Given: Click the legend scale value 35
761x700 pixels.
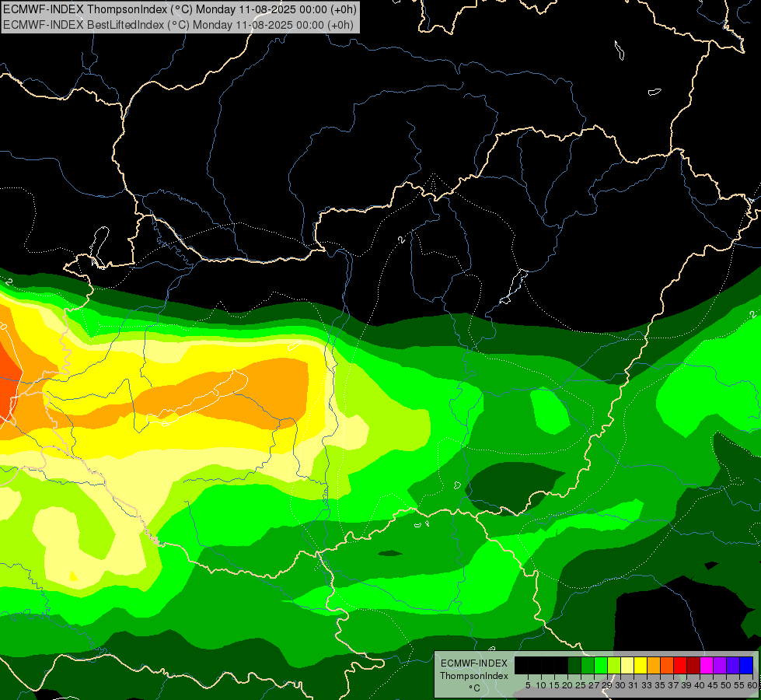Looking at the screenshot, I should (660, 685).
